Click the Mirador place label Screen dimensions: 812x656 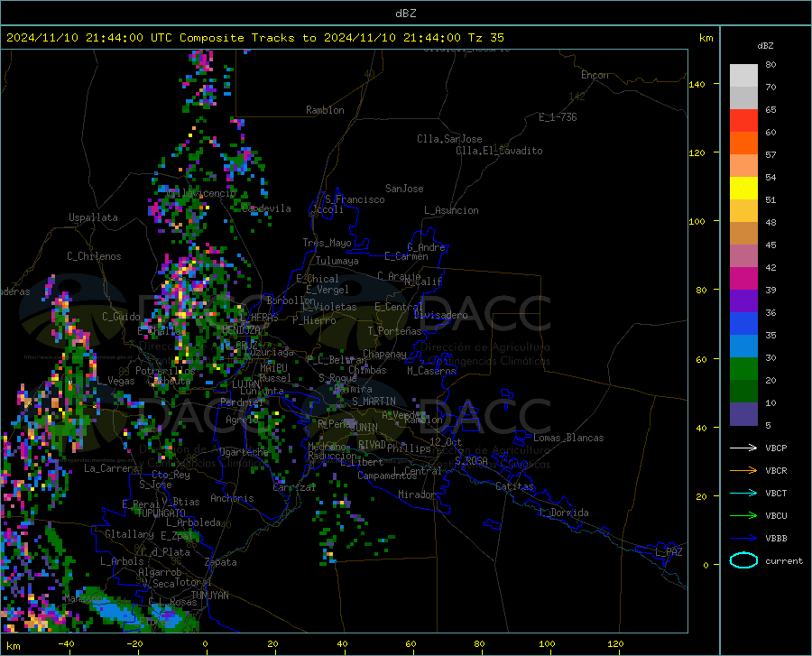pos(416,495)
